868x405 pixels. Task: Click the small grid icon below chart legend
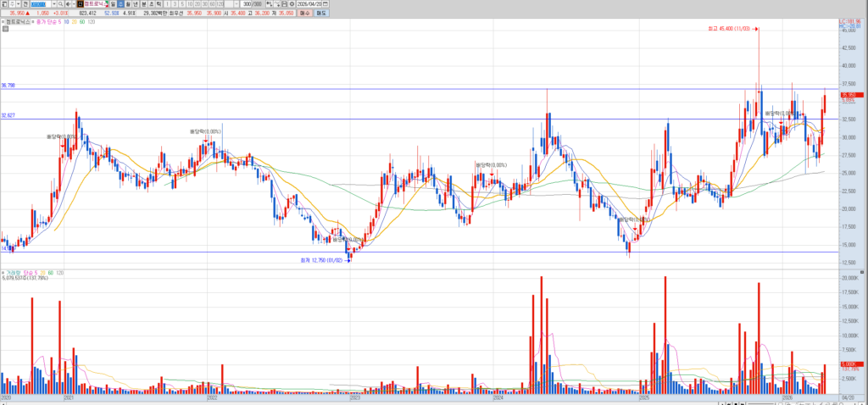pyautogui.click(x=5, y=27)
